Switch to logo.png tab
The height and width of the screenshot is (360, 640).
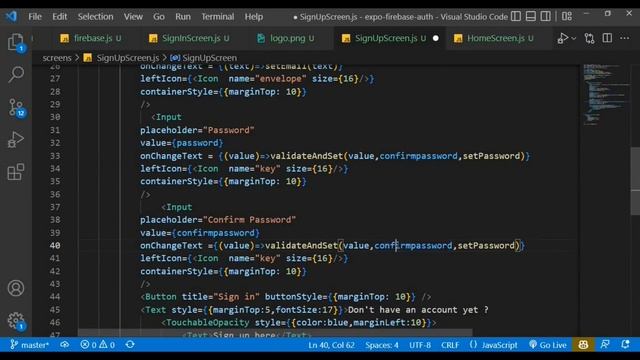[287, 38]
